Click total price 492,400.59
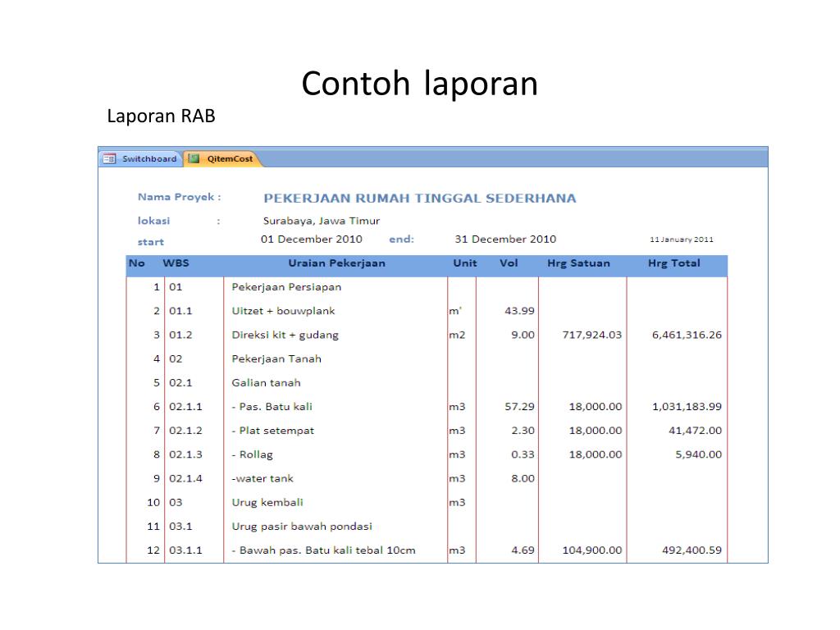The width and height of the screenshot is (840, 630). 692,550
